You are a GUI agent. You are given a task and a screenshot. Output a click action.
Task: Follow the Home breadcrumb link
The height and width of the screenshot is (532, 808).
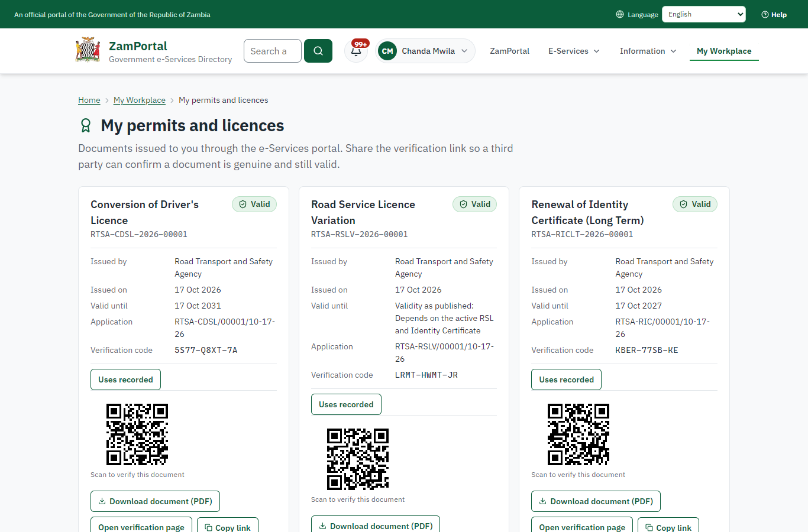[89, 100]
